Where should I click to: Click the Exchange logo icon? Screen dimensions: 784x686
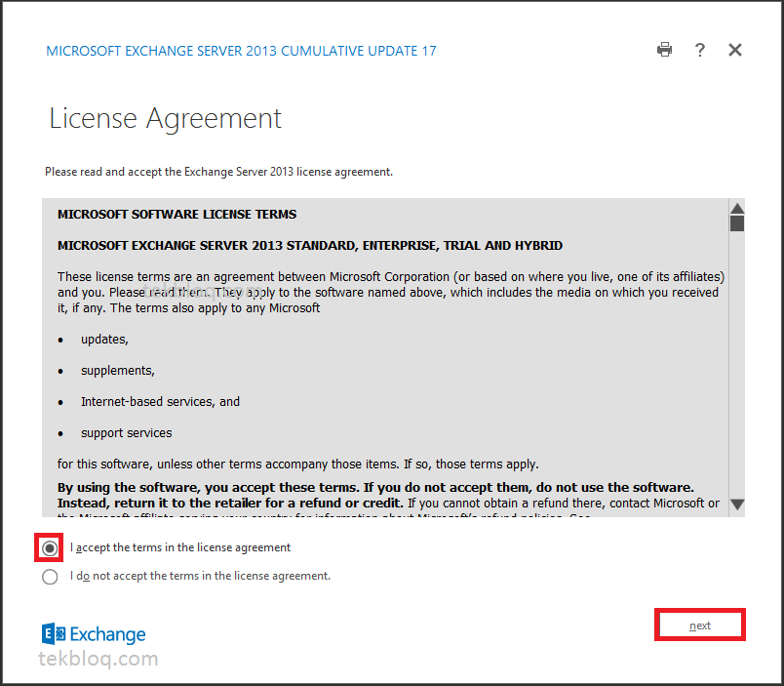54,634
